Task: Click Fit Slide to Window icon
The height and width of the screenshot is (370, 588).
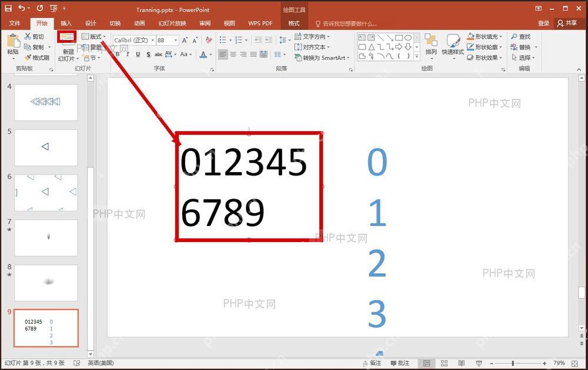Action: point(574,364)
